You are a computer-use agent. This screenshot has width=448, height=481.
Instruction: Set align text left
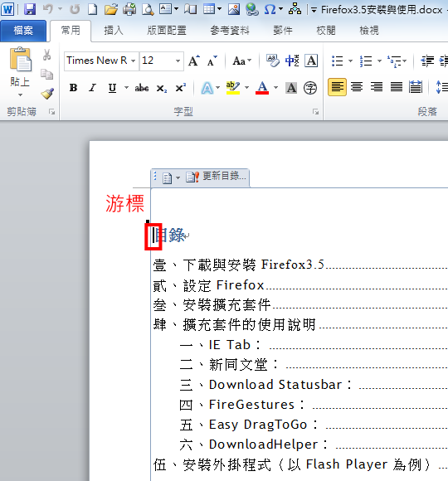(x=337, y=87)
